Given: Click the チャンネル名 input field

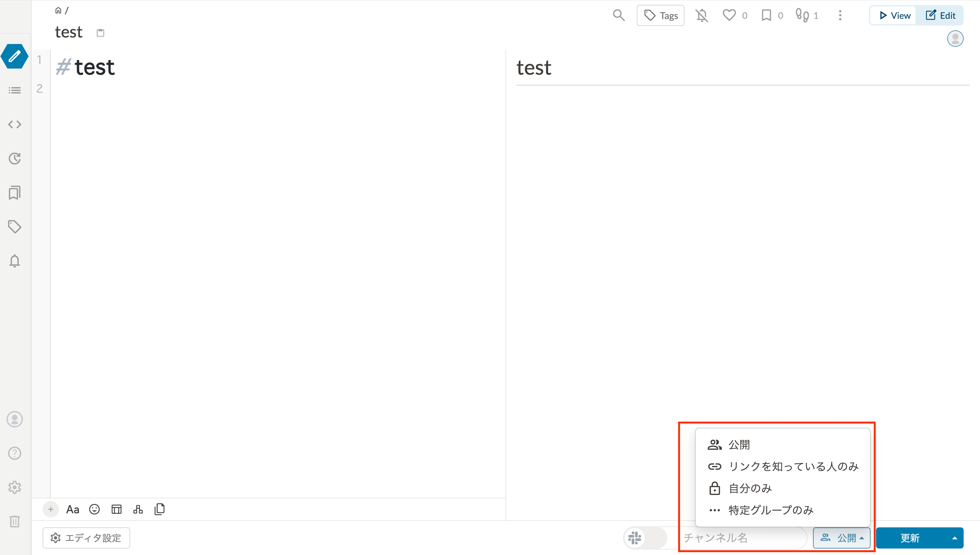Looking at the screenshot, I should click(x=743, y=538).
